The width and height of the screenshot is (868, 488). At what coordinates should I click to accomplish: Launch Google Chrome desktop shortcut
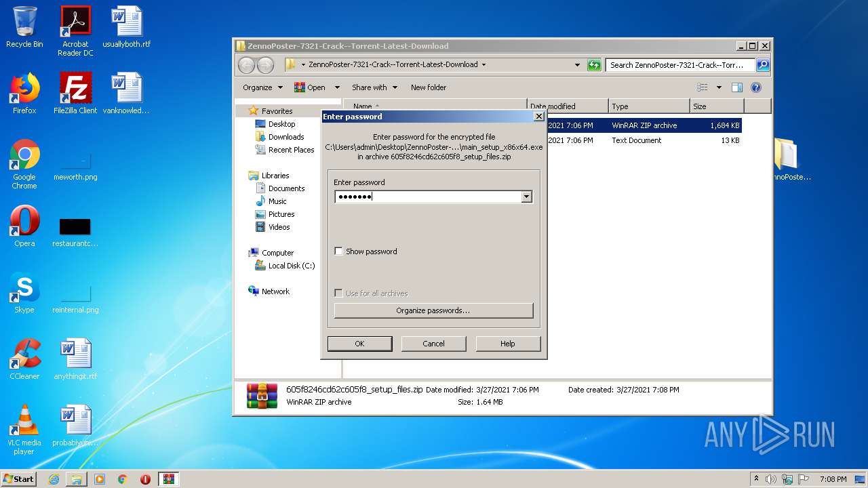(24, 165)
